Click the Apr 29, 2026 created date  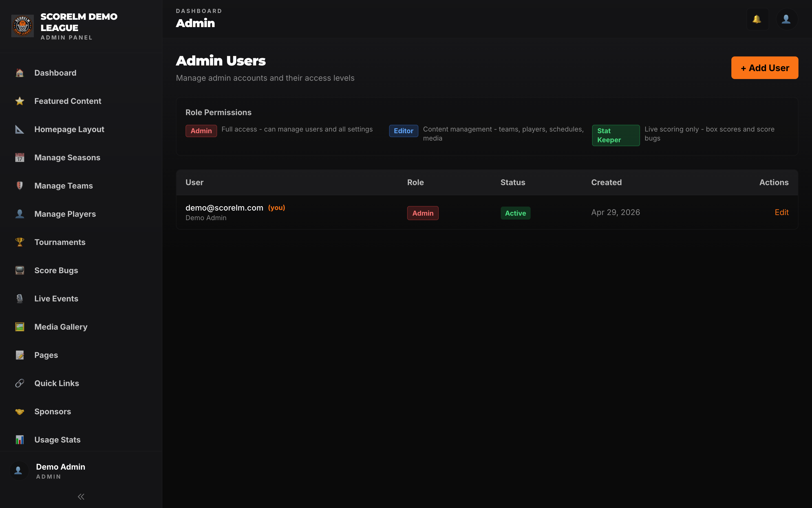[x=615, y=212]
